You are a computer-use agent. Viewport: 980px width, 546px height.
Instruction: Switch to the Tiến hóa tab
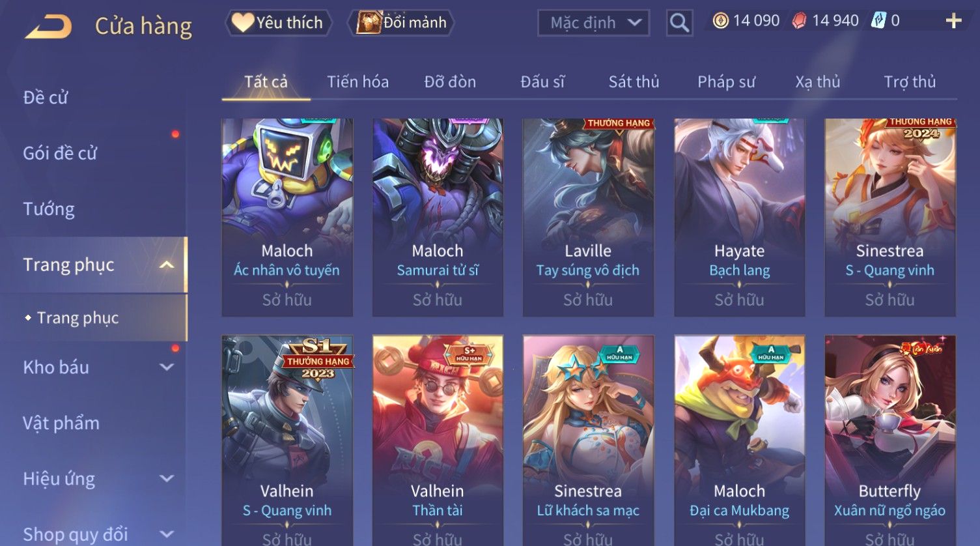point(357,81)
